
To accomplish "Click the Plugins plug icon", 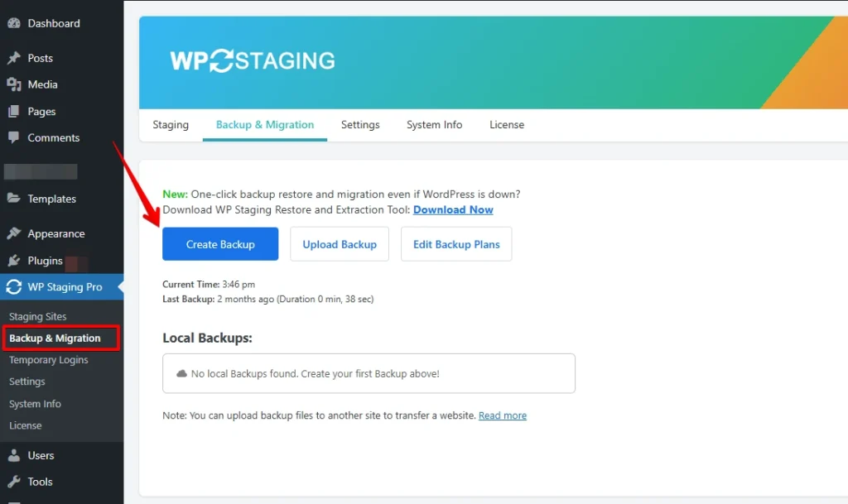I will pos(14,261).
